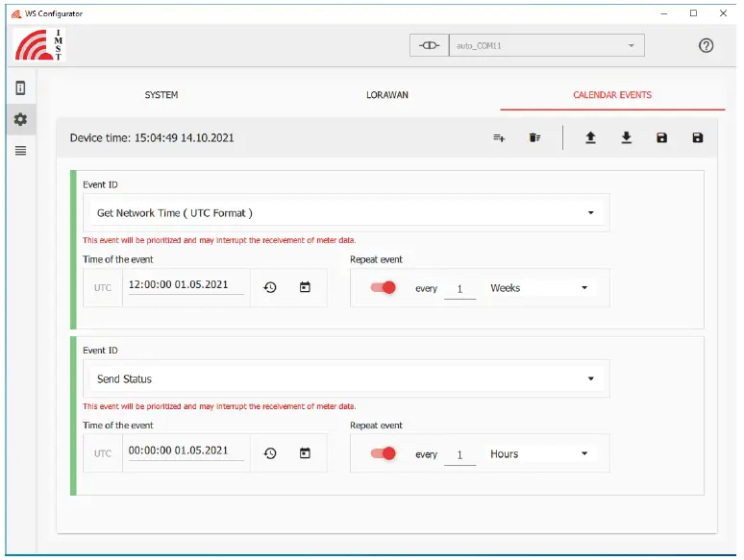The image size is (744, 560).
Task: Click the upload arrow icon in toolbar
Action: pyautogui.click(x=590, y=138)
